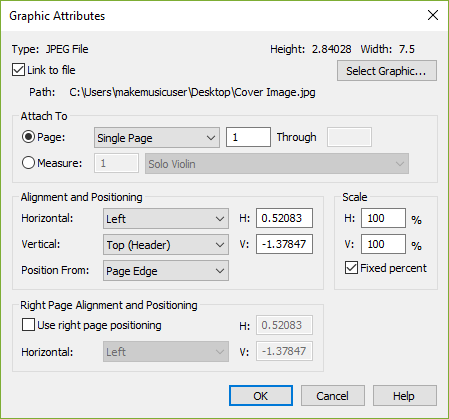Click the Scale V percent field

pos(383,244)
